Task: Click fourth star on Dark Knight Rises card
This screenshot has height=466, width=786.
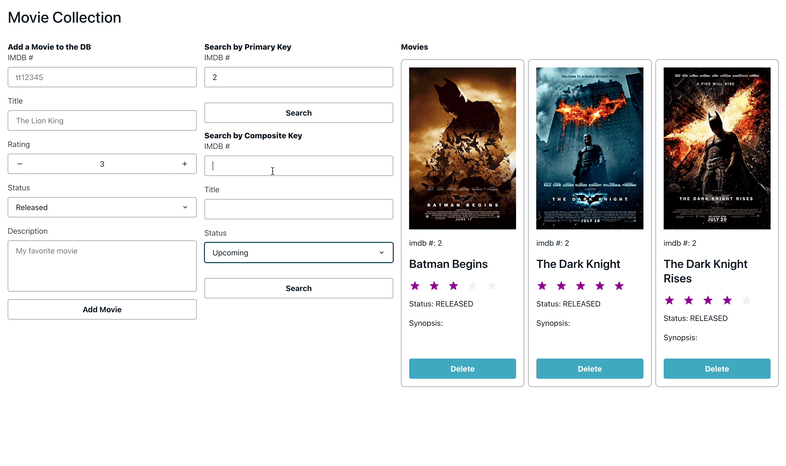Action: coord(727,300)
